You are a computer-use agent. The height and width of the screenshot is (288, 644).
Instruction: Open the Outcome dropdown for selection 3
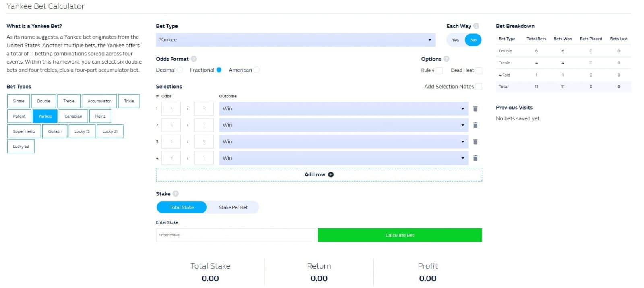(343, 142)
